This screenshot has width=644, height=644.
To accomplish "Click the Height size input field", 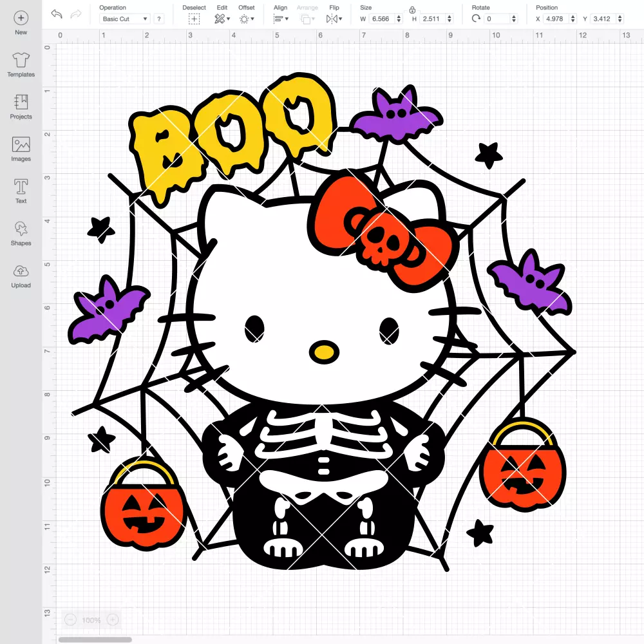I will pyautogui.click(x=432, y=19).
